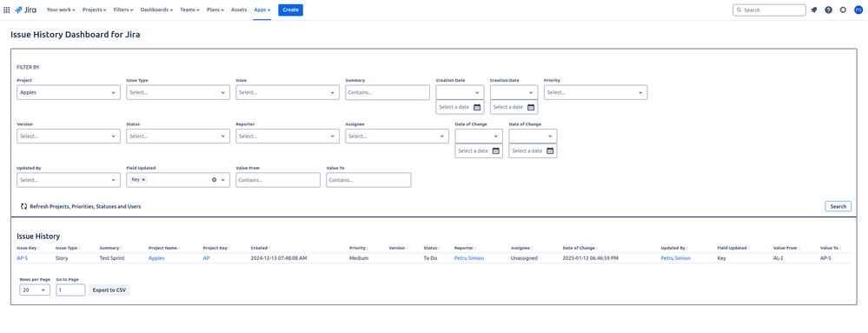
Task: Open the first Date of Change calendar icon
Action: tap(496, 150)
